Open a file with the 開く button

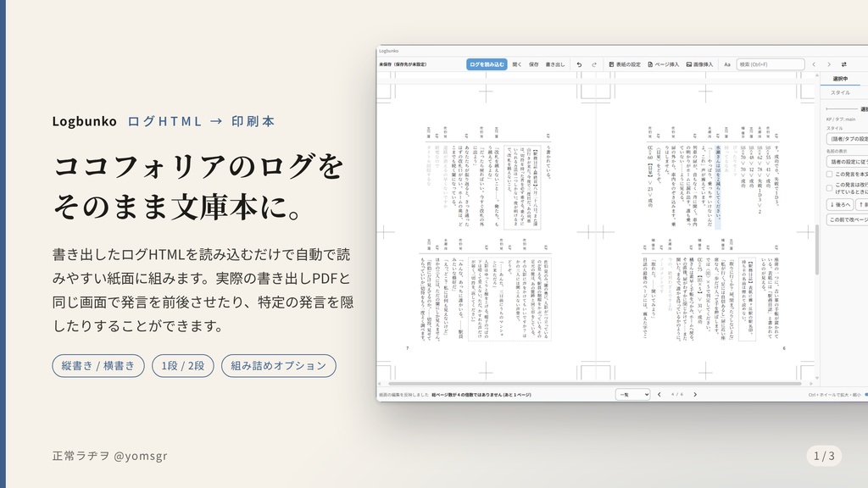pos(516,64)
